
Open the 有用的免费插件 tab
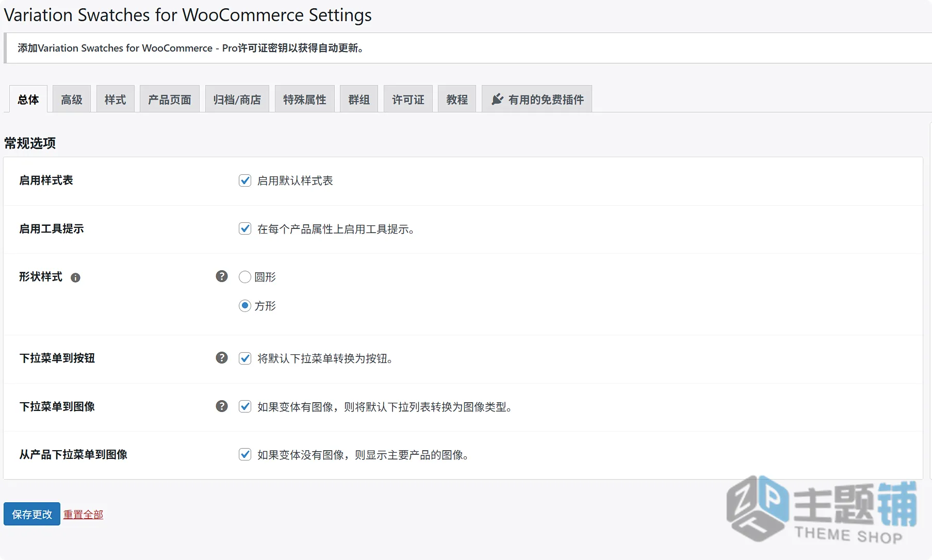point(537,99)
